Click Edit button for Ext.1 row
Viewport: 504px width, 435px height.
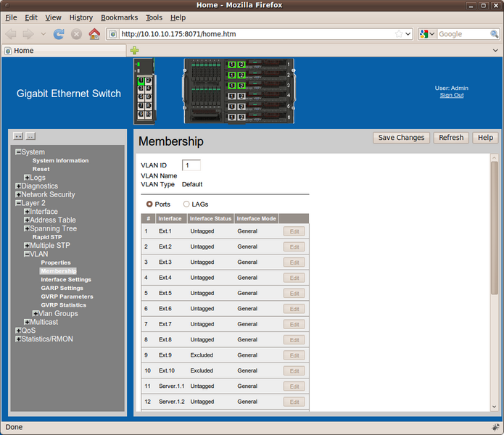pyautogui.click(x=294, y=231)
